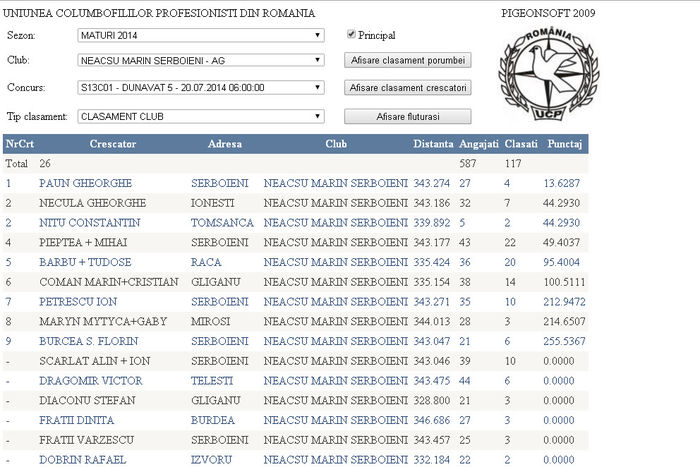Open PAUN GHEORGHE breeder link
Screen dimensions: 700x467
85,183
